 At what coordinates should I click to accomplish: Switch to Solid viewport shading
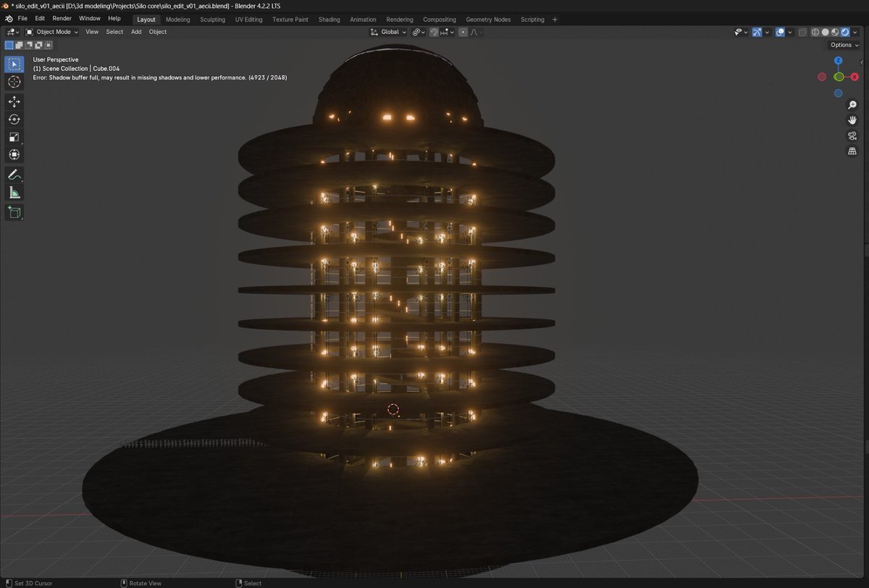pos(826,32)
